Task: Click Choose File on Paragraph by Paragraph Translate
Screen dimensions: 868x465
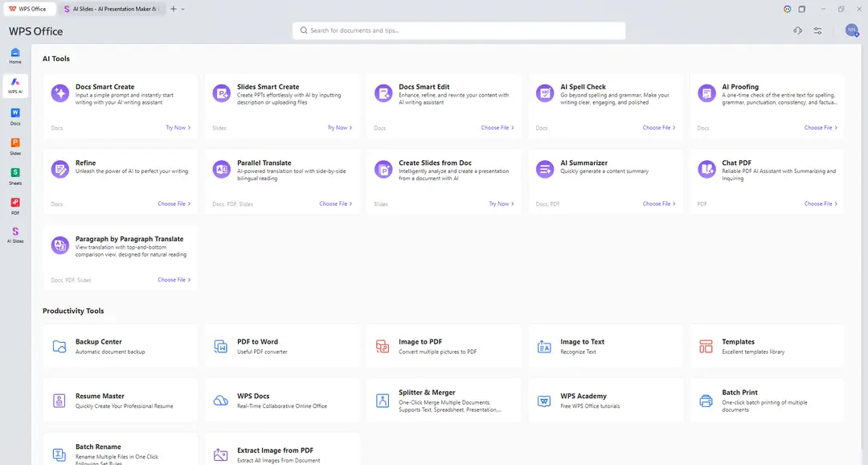Action: tap(174, 279)
